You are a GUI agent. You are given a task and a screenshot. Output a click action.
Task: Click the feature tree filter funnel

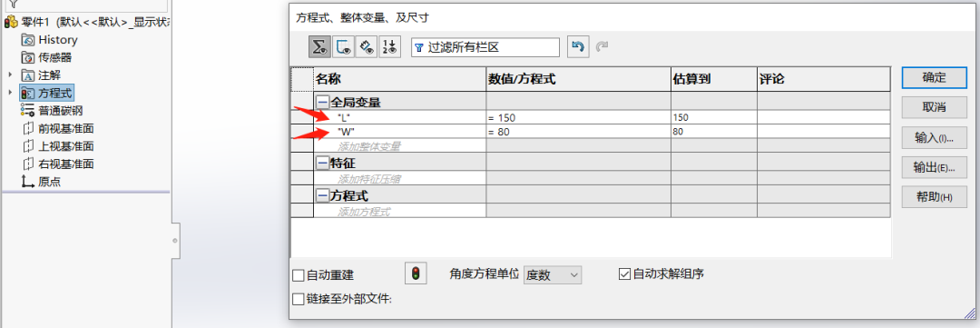click(13, 4)
